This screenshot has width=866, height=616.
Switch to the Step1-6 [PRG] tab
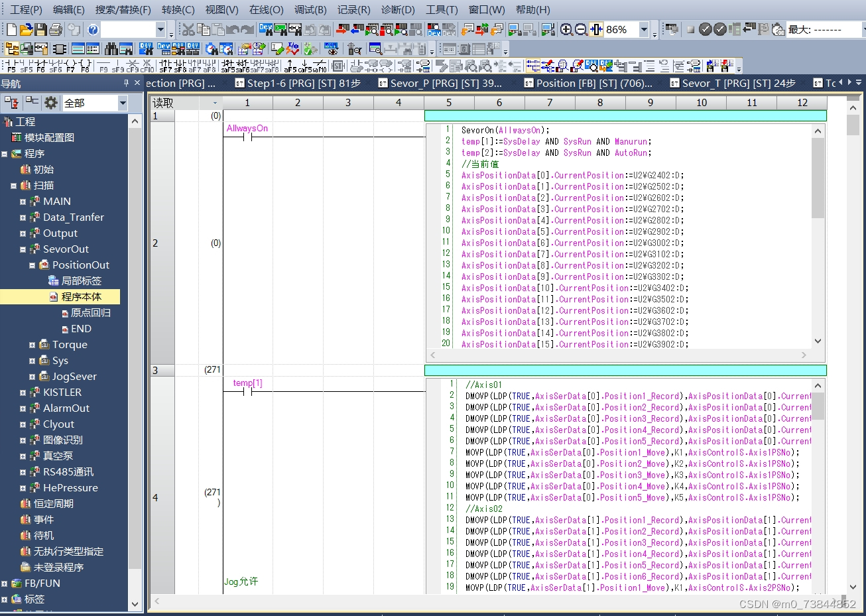click(x=297, y=83)
